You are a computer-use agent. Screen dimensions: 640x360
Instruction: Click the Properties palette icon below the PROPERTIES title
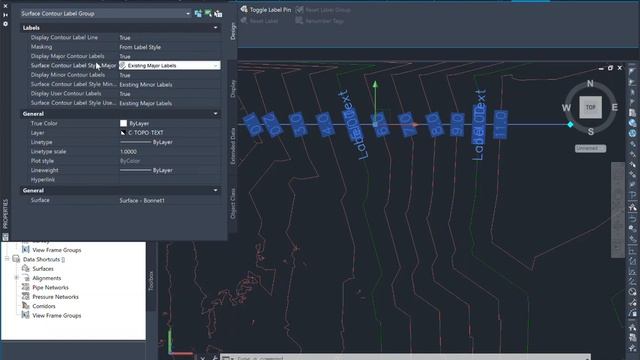coord(5,237)
